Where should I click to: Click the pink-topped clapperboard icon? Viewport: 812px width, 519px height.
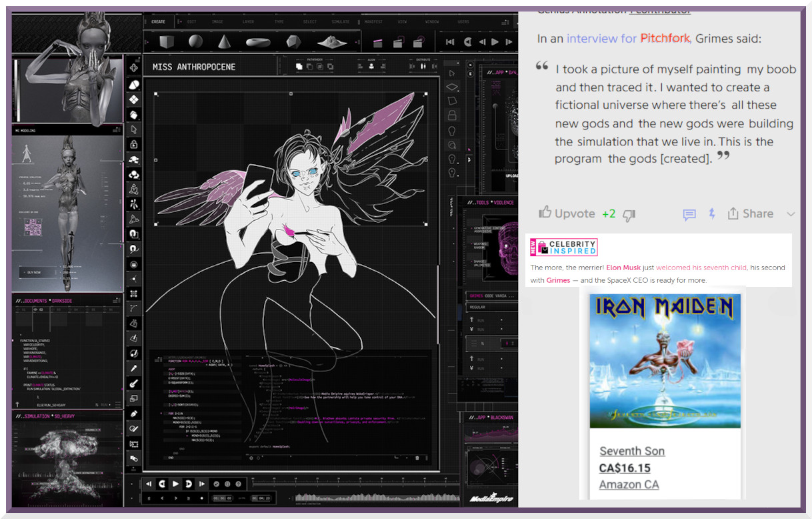tap(377, 43)
